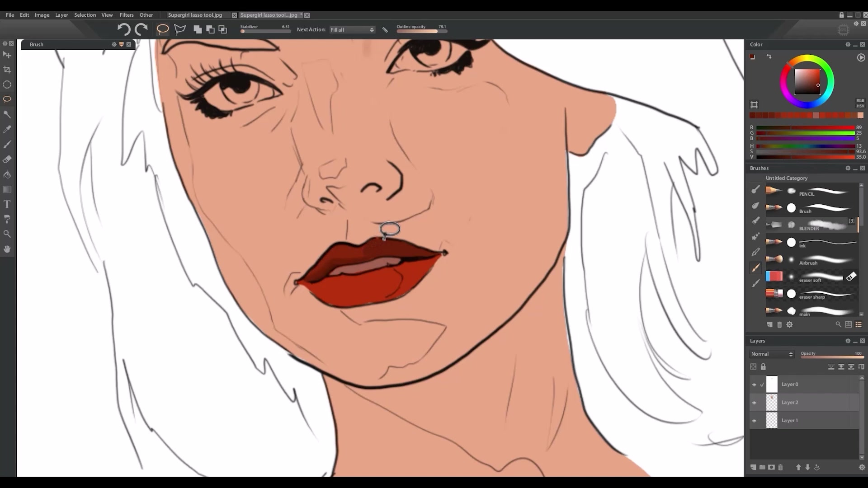The image size is (868, 488).
Task: Hide Layer 1 with its eye toggle
Action: pyautogui.click(x=754, y=420)
